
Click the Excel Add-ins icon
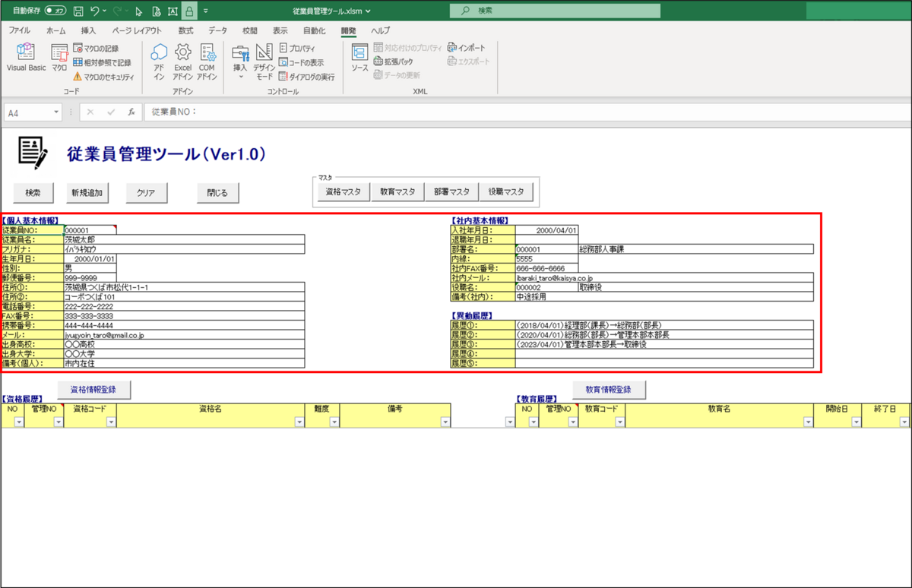pyautogui.click(x=183, y=61)
